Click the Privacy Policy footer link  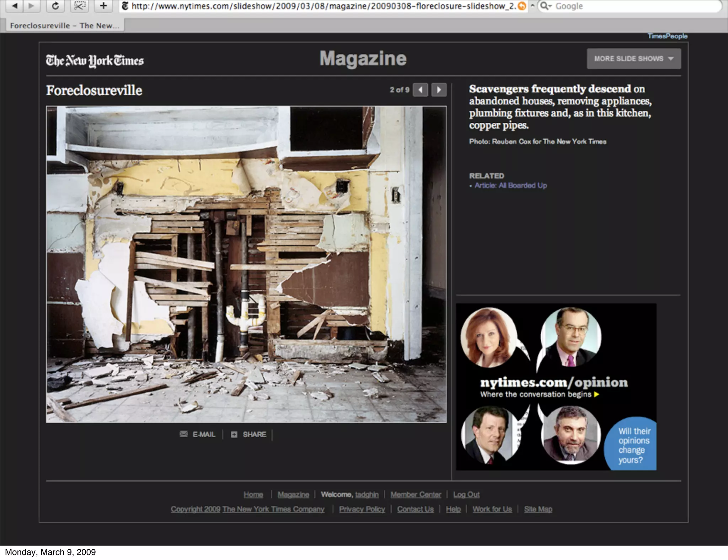[362, 509]
